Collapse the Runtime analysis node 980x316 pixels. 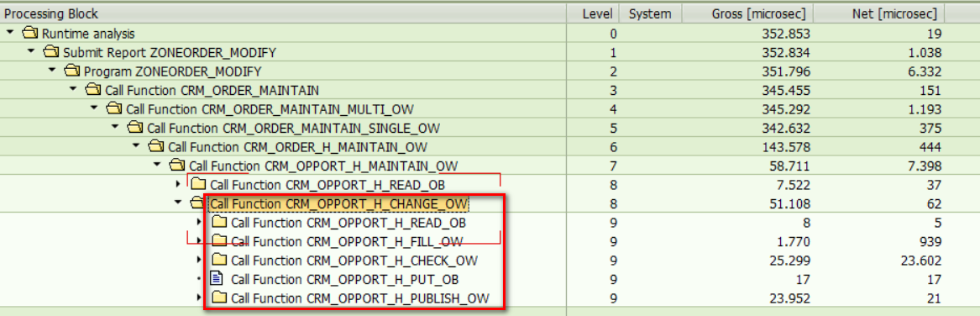click(10, 33)
